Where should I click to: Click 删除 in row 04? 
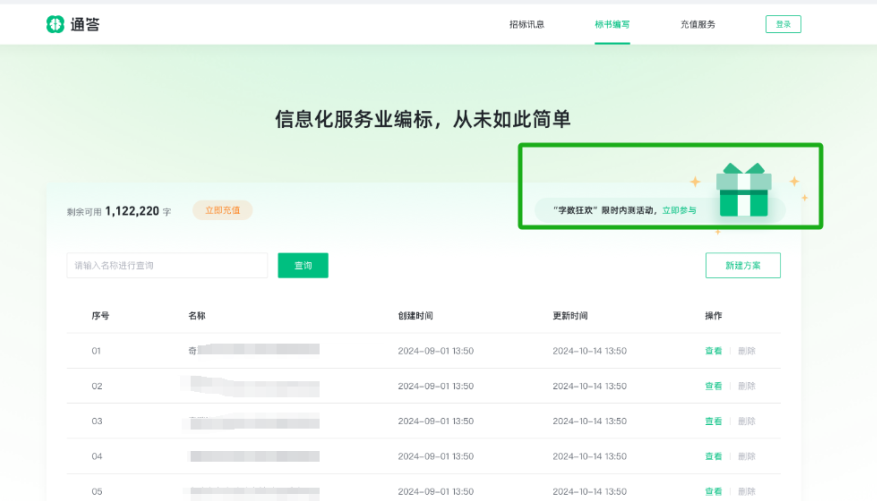(x=746, y=456)
